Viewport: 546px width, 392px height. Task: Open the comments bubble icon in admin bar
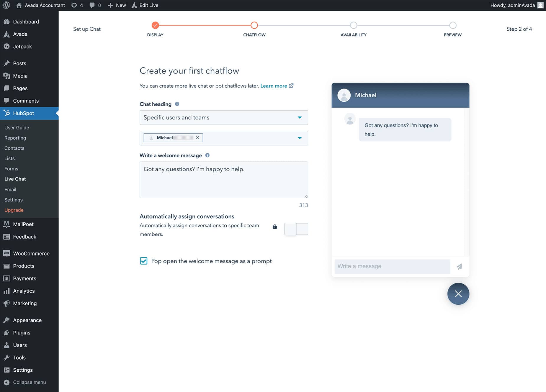click(x=92, y=5)
